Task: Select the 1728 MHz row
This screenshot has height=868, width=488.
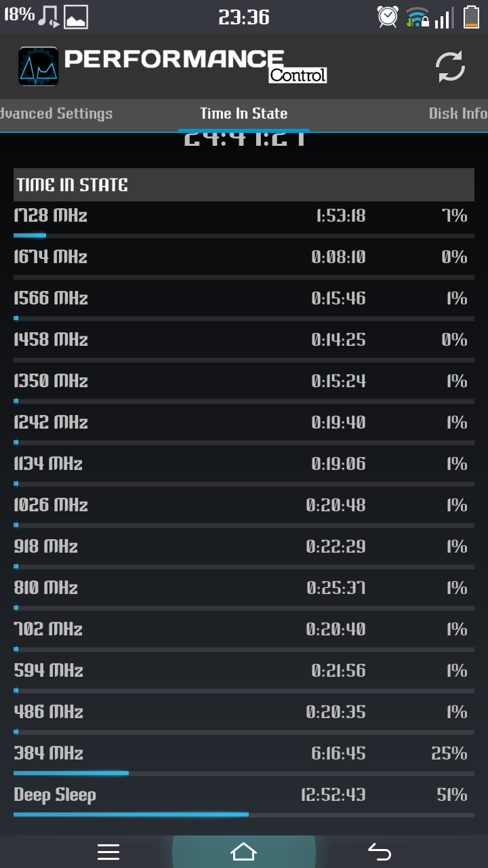Action: pyautogui.click(x=244, y=222)
